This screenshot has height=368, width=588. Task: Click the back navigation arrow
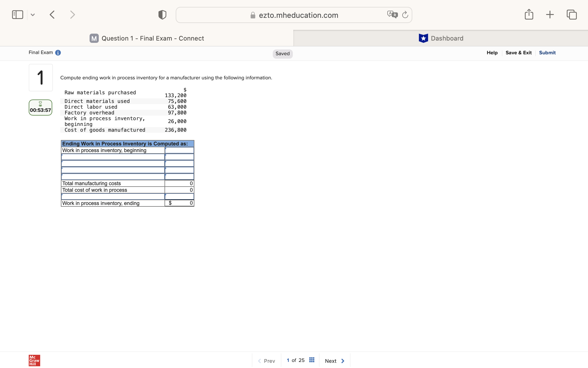52,14
